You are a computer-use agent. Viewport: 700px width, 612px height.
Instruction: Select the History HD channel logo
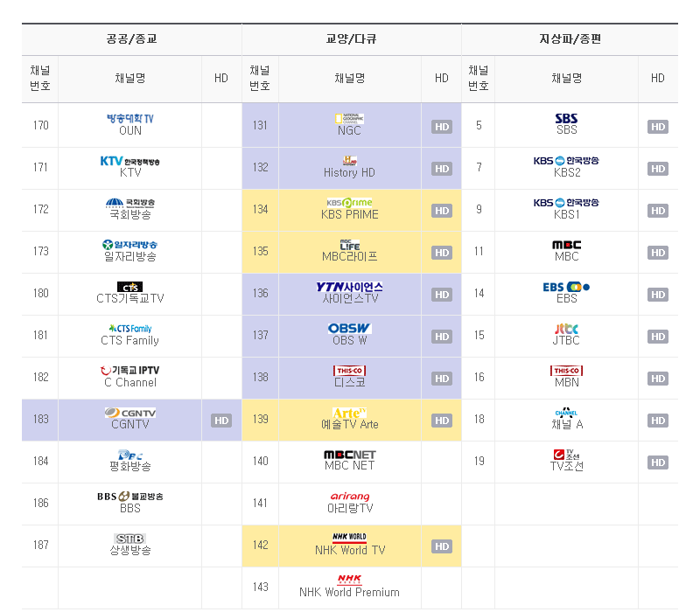(349, 161)
